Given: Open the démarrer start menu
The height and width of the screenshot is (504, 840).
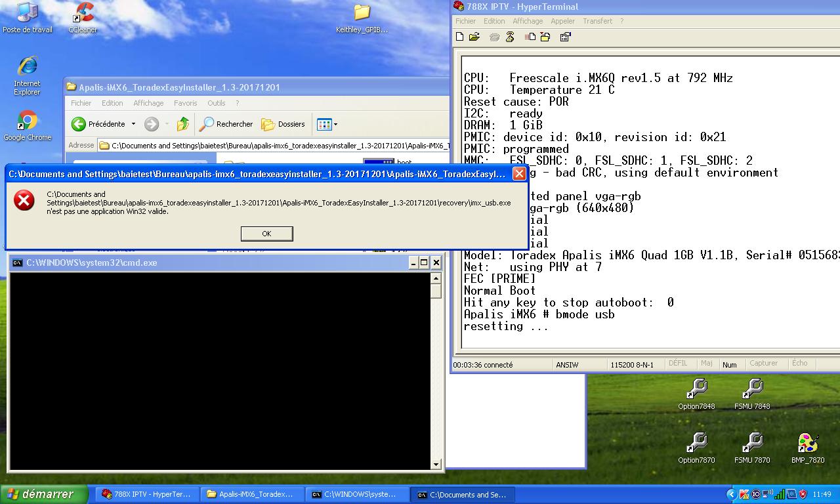Looking at the screenshot, I should [x=46, y=494].
